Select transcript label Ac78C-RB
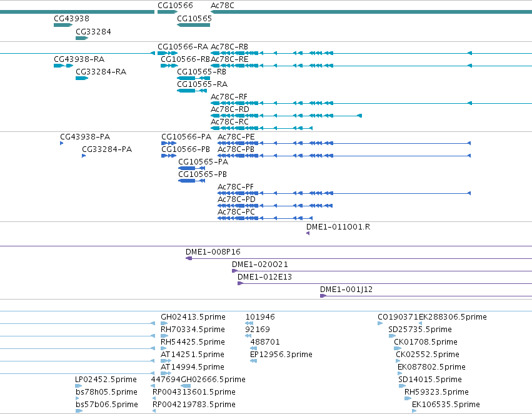This screenshot has height=414, width=532. click(229, 46)
